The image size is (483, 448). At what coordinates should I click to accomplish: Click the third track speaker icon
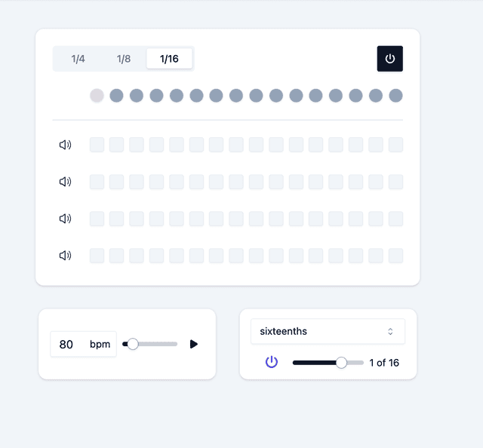pyautogui.click(x=65, y=219)
